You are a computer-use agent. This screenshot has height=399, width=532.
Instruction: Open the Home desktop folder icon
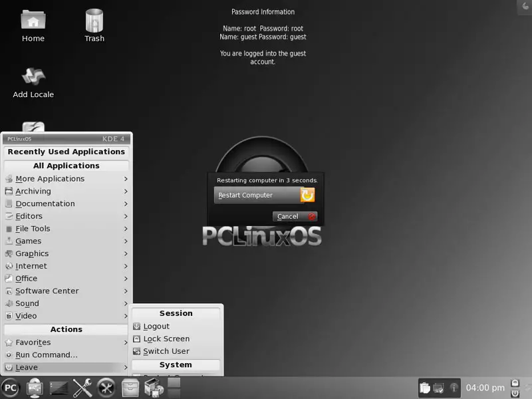coord(33,19)
